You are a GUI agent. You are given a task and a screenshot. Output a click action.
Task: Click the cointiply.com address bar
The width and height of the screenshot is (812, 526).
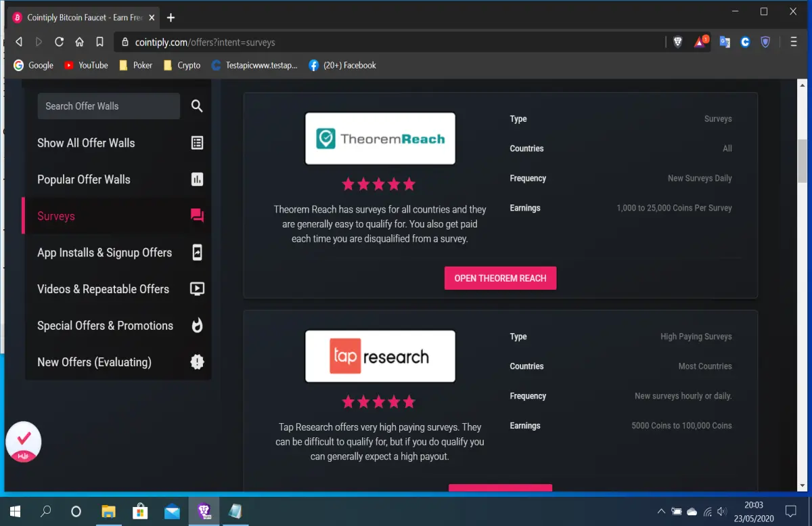[389, 42]
